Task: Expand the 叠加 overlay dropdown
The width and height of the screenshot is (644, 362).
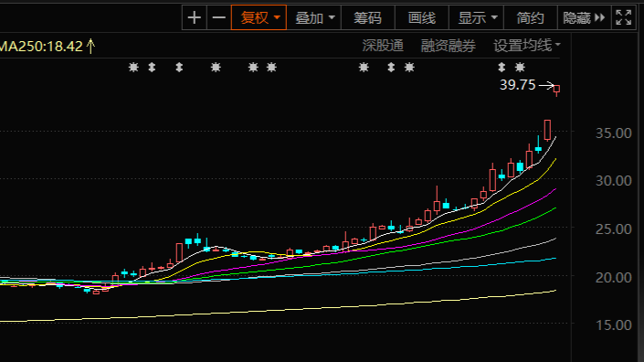Action: 314,17
